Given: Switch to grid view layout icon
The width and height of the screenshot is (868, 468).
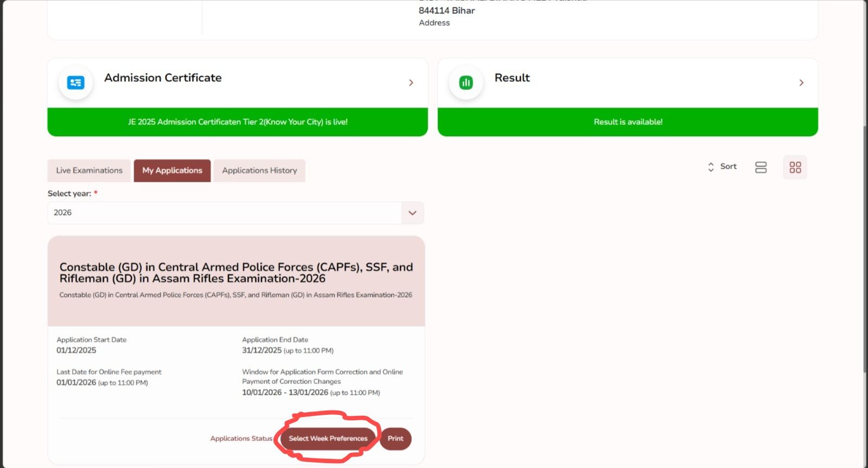Looking at the screenshot, I should [x=795, y=167].
